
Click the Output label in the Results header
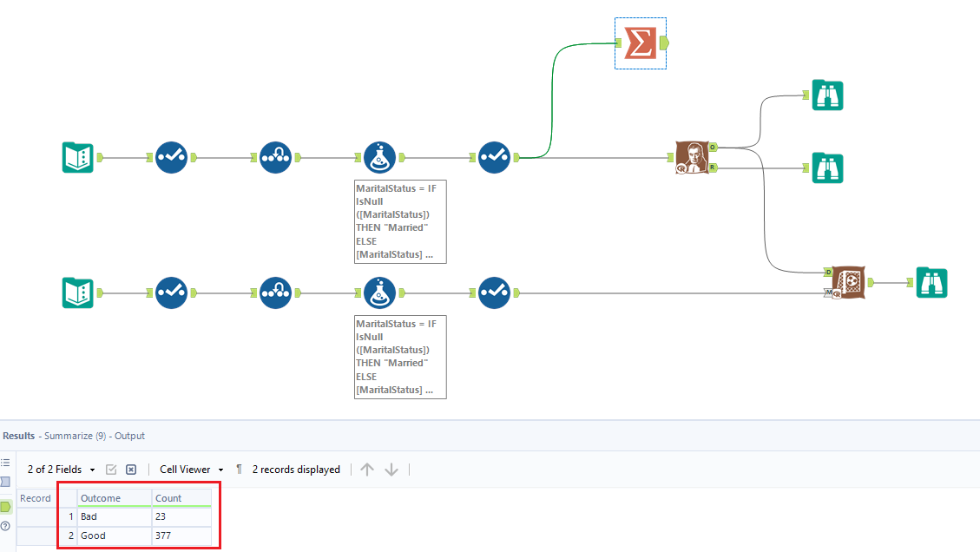[x=132, y=436]
